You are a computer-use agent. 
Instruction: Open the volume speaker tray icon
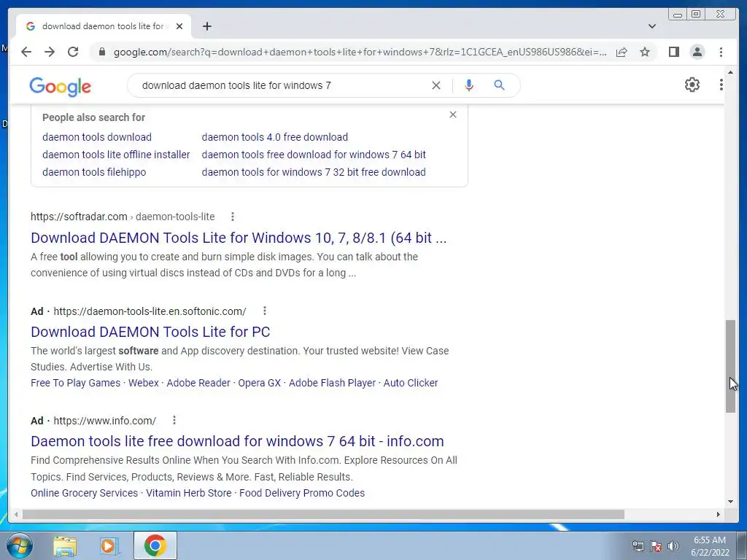(x=673, y=546)
